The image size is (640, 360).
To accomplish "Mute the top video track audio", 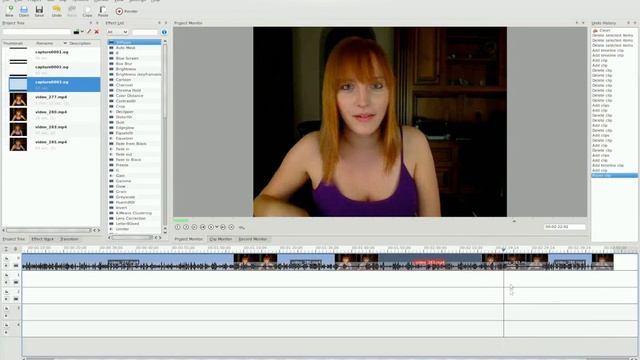I will 6,266.
